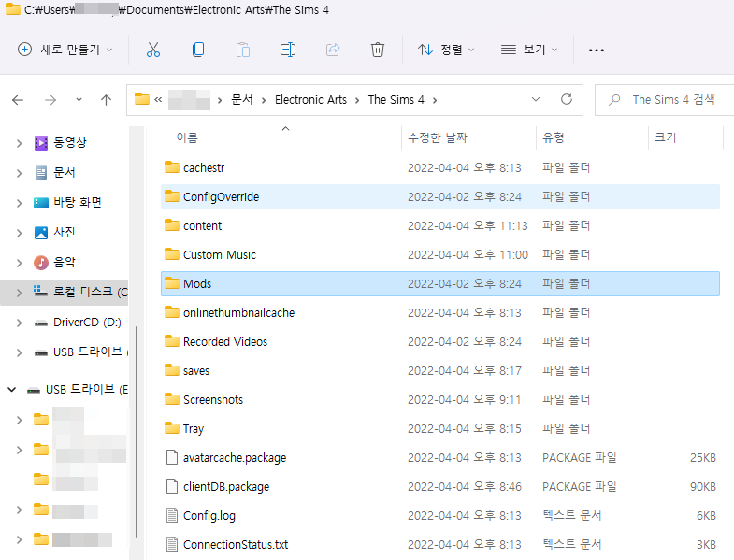The image size is (734, 560).
Task: Expand the 바탕 화면 tree node
Action: tap(19, 203)
